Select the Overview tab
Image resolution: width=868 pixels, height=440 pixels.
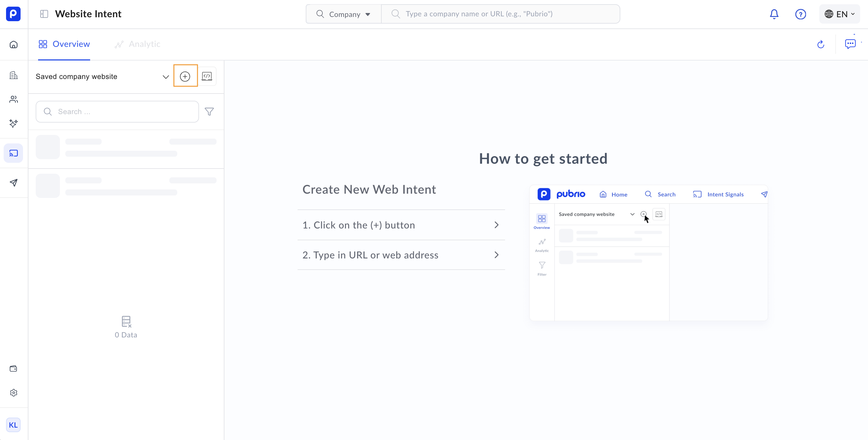click(x=64, y=44)
